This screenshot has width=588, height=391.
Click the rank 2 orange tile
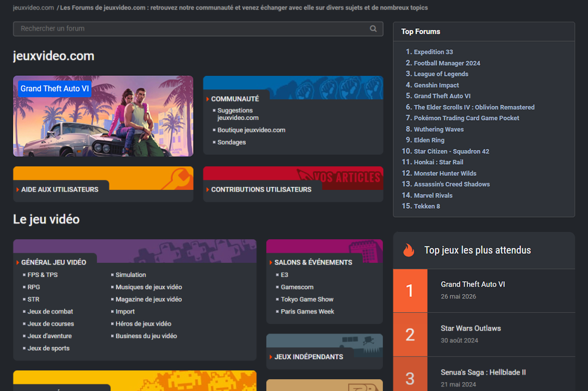410,335
